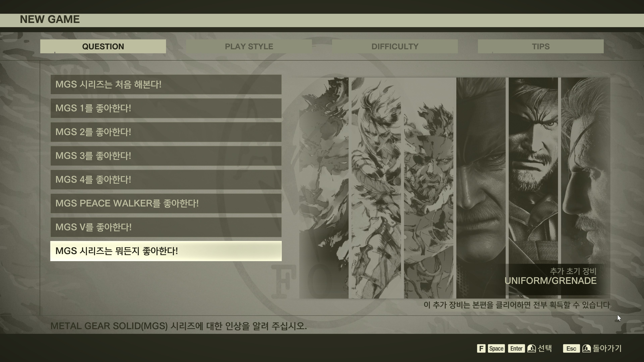Click the '이 추가 장비는 본편을 클리어하면' note
This screenshot has height=362, width=644.
(517, 305)
